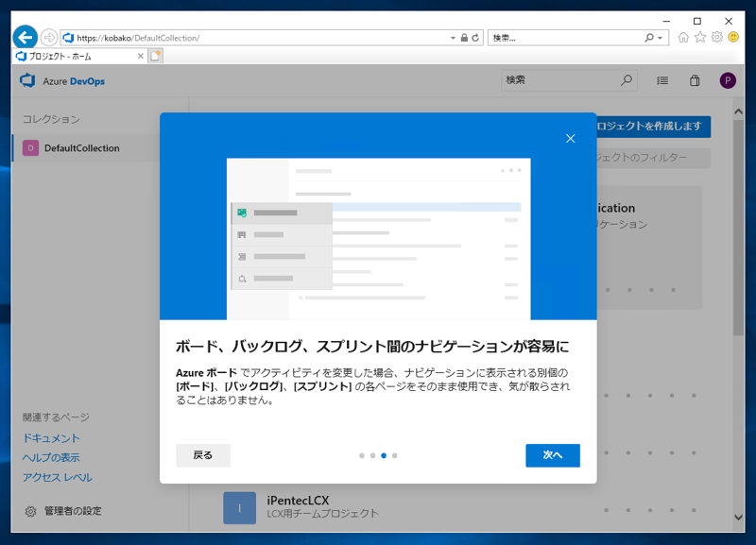Click the magnifier in Azure DevOps search
Screen dimensions: 756x545
coord(627,80)
